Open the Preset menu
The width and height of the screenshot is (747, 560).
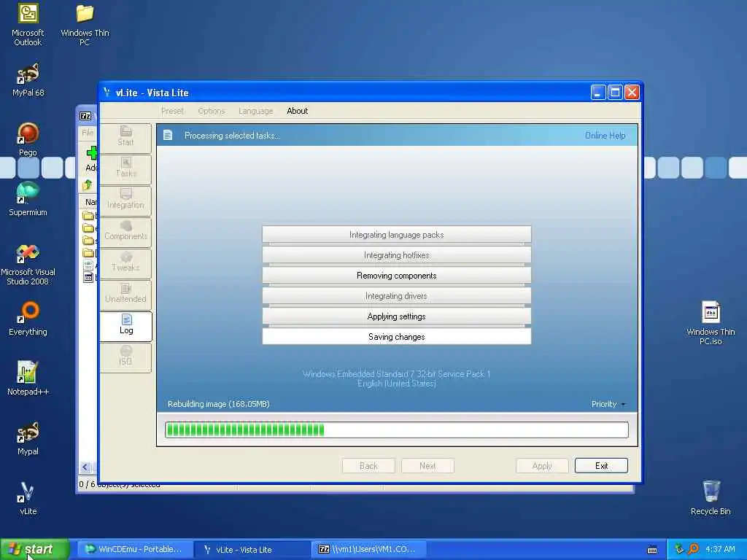(x=172, y=111)
